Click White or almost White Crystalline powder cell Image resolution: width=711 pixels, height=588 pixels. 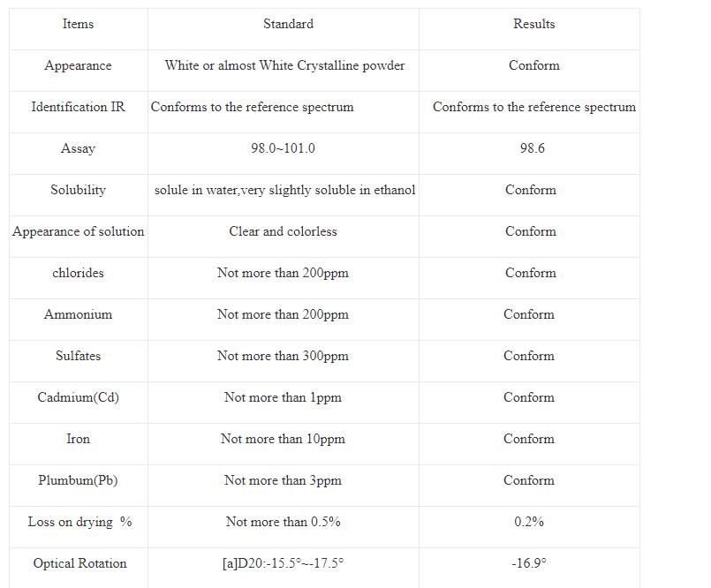coord(284,65)
